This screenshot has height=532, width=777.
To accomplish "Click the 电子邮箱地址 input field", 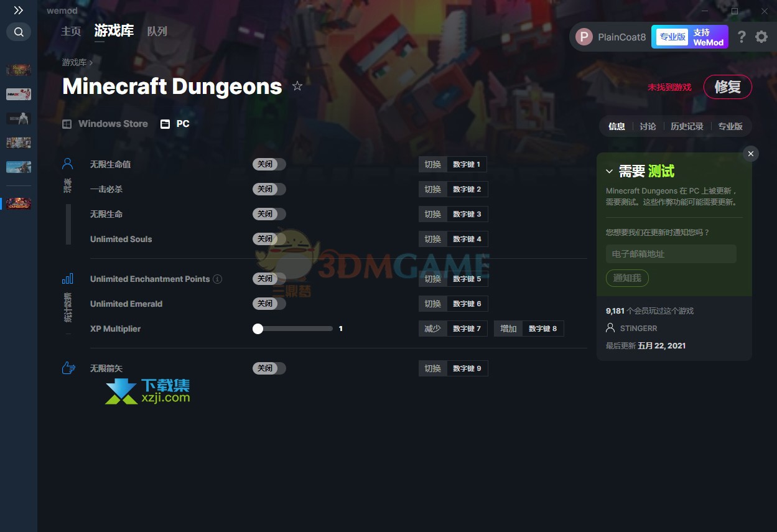I will 671,254.
